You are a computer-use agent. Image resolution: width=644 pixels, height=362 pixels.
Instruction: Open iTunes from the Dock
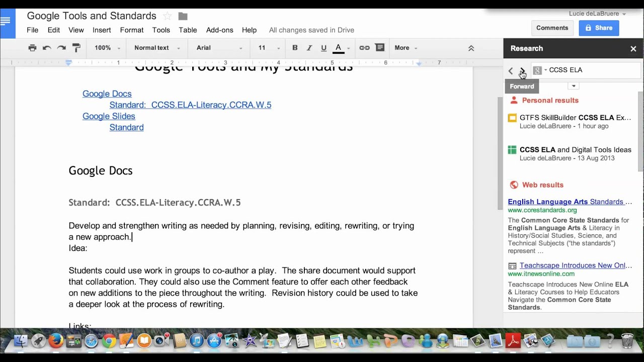(x=197, y=341)
